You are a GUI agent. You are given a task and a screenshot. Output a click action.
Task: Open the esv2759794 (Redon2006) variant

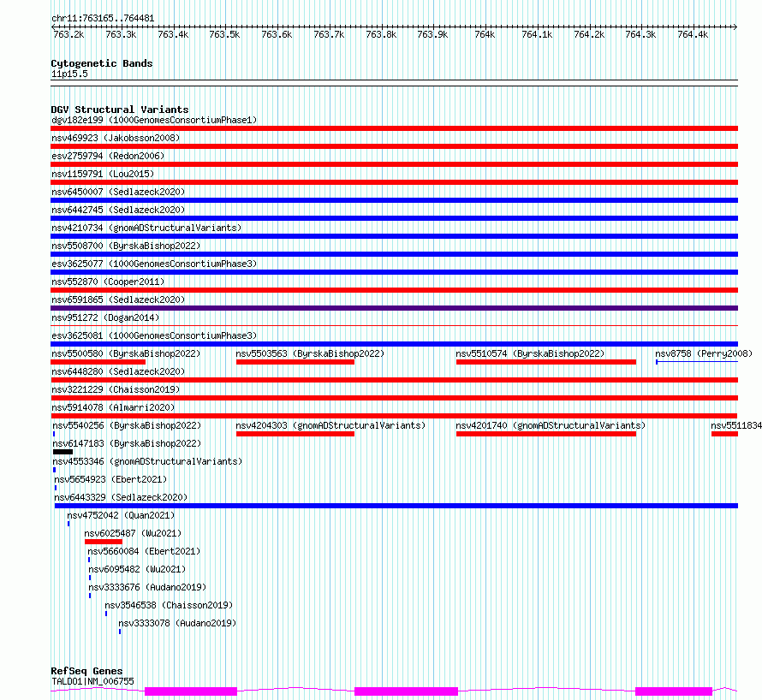pos(108,156)
